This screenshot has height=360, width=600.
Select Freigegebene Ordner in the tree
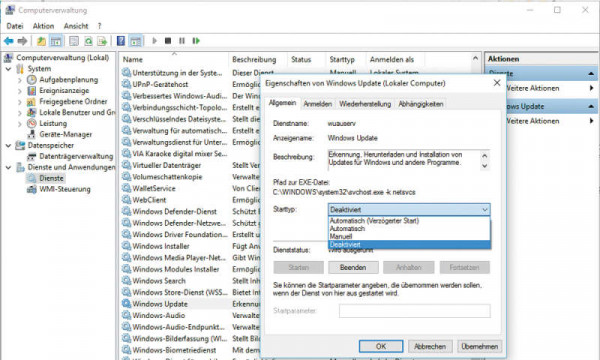pyautogui.click(x=73, y=101)
